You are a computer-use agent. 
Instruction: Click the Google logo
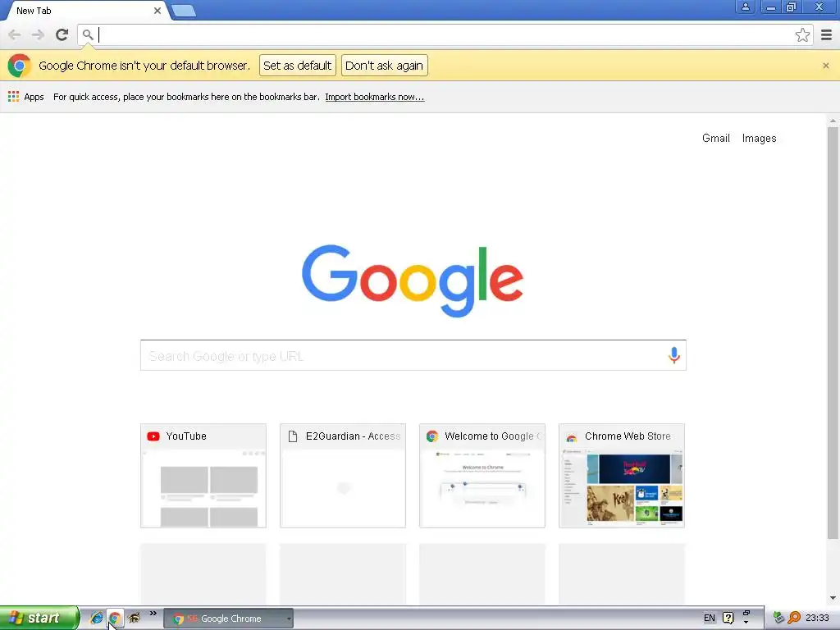pos(413,281)
